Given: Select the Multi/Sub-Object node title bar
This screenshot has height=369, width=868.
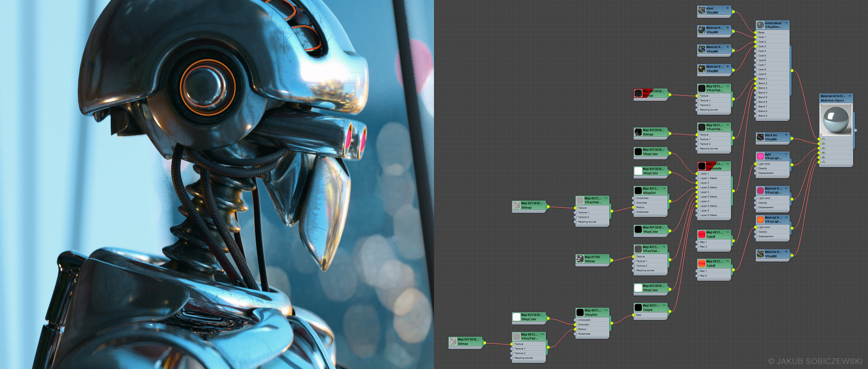Looking at the screenshot, I should pos(836,98).
